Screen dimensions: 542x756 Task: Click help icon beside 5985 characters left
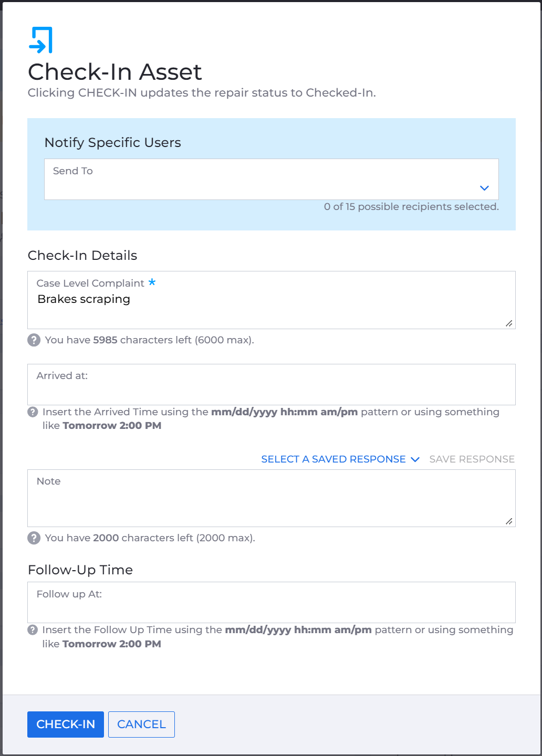point(34,340)
